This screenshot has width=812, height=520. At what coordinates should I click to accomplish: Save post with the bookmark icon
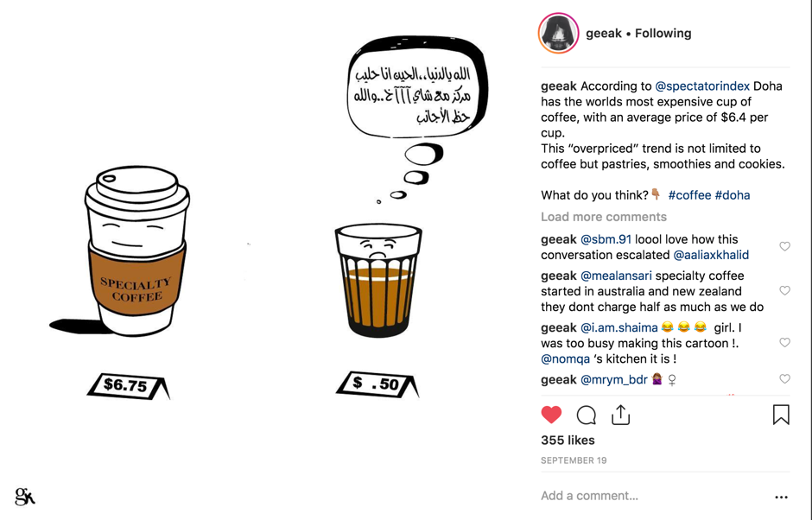[781, 415]
